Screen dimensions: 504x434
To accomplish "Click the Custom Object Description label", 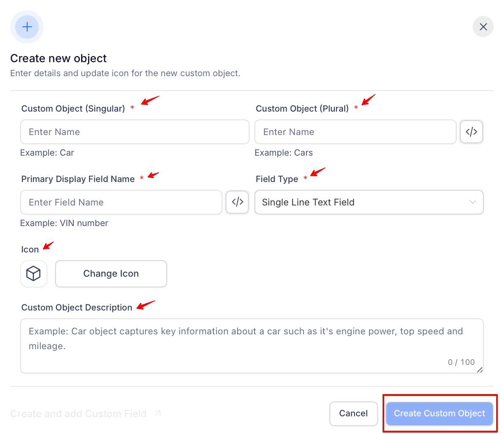I will (x=77, y=308).
